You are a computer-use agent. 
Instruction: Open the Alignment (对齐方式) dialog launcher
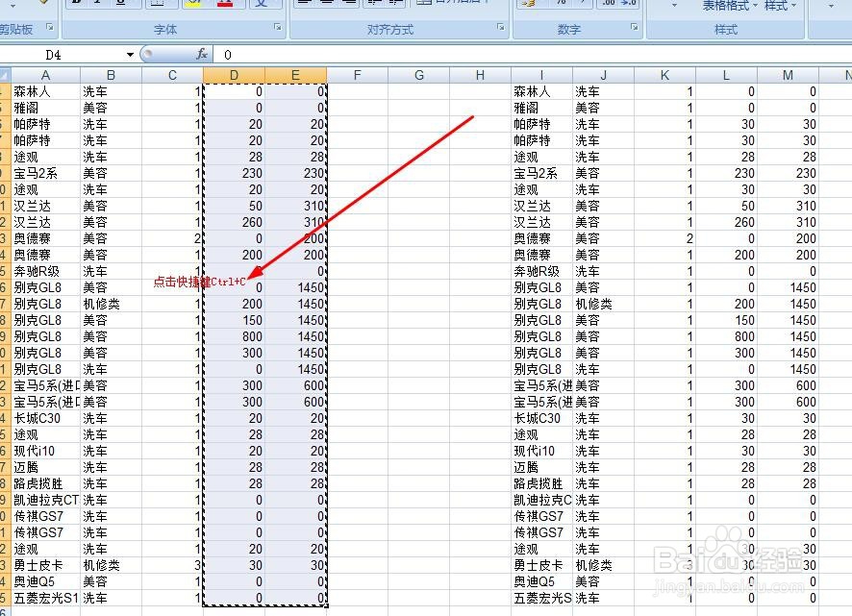point(501,27)
